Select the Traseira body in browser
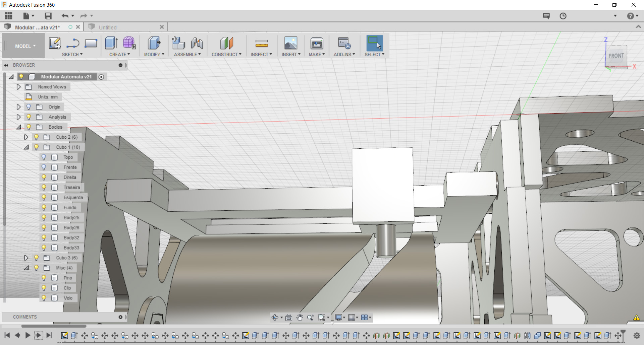 72,187
